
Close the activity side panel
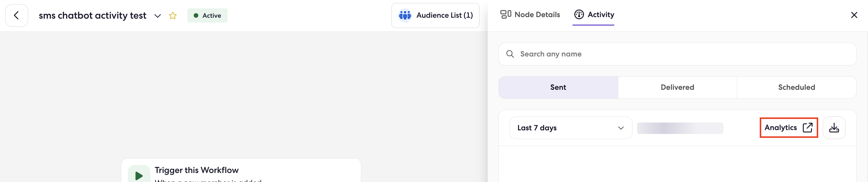pos(854,15)
